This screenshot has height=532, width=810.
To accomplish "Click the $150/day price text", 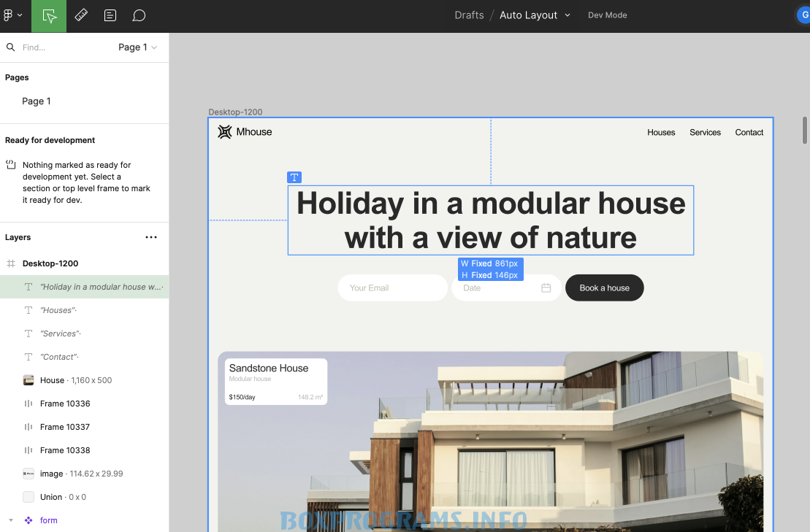I will 242,397.
